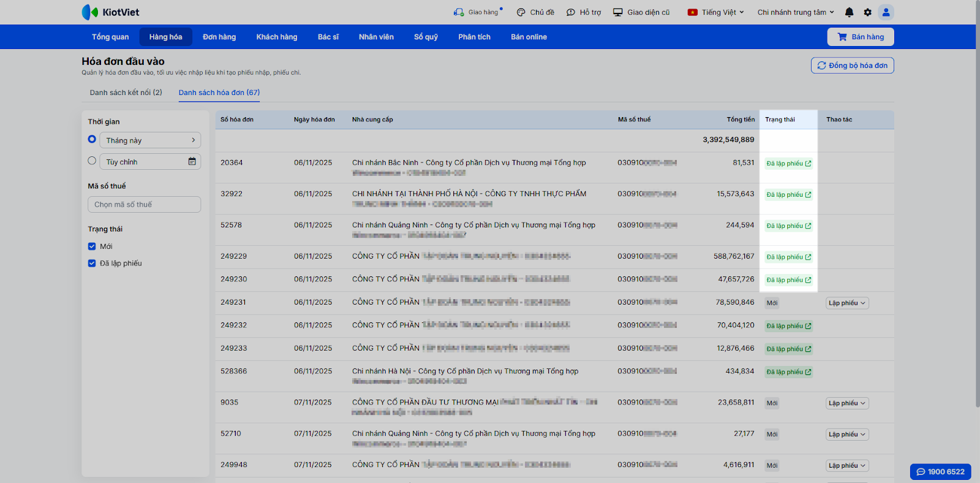Select the Tùy chỉnh radio button
980x483 pixels.
(x=92, y=161)
